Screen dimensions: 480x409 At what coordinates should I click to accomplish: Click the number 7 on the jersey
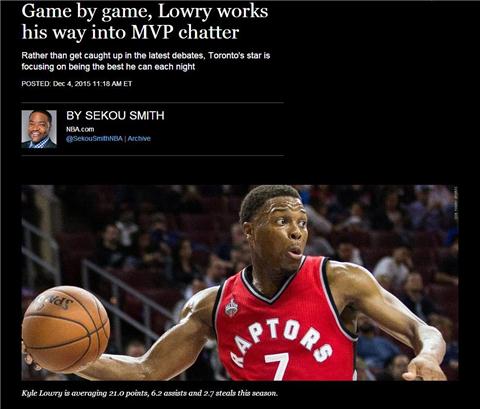pos(277,366)
